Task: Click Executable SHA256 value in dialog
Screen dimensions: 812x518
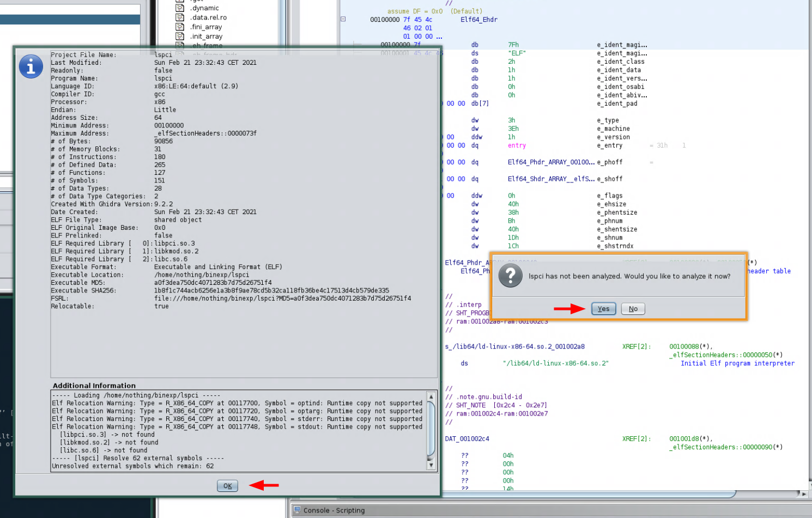Action: [x=271, y=290]
